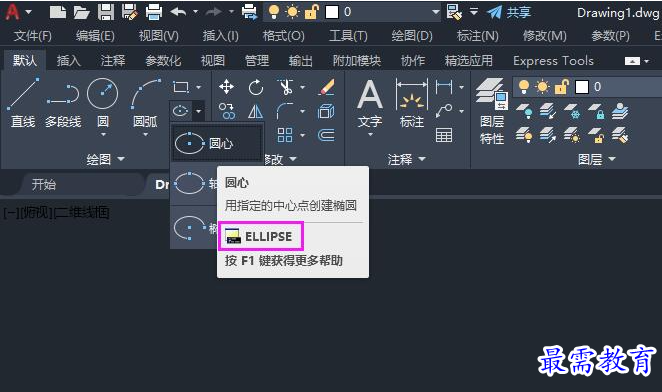Viewport: 662px width, 392px height.
Task: Open the quick access layer list dropdown
Action: point(436,12)
